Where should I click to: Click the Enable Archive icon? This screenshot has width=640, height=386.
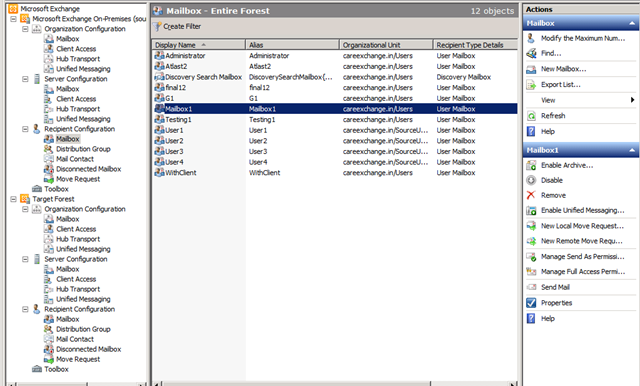pyautogui.click(x=531, y=165)
